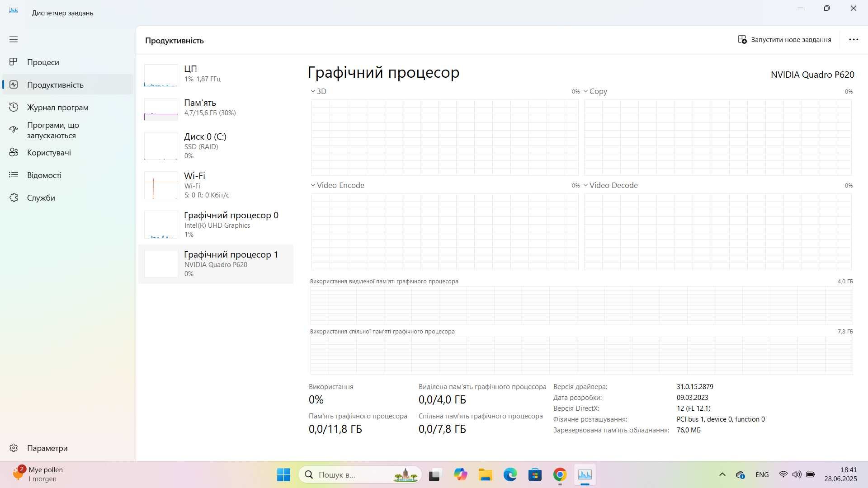Open Microsoft Store from taskbar

tap(535, 475)
